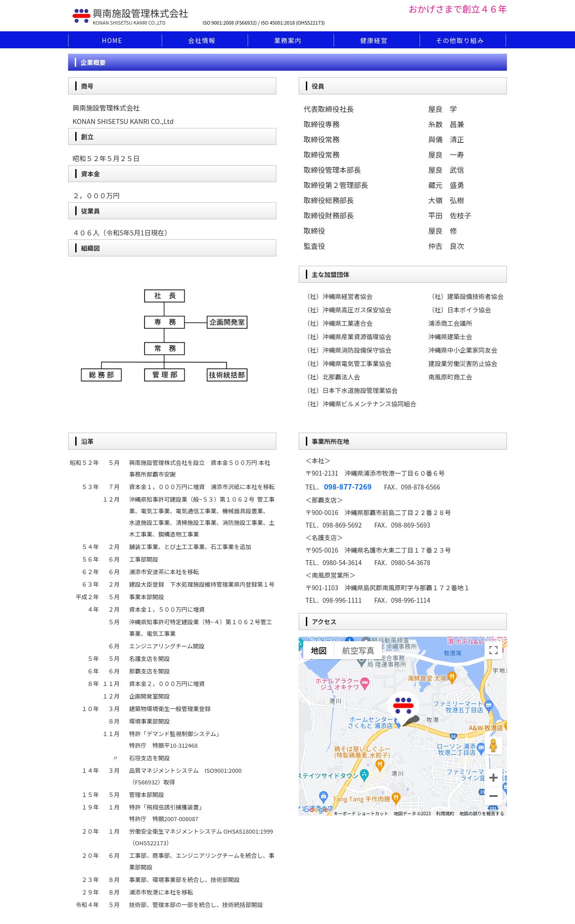Click 代表取締役社長 title text
Screen dimensions: 575x924
[x=329, y=109]
